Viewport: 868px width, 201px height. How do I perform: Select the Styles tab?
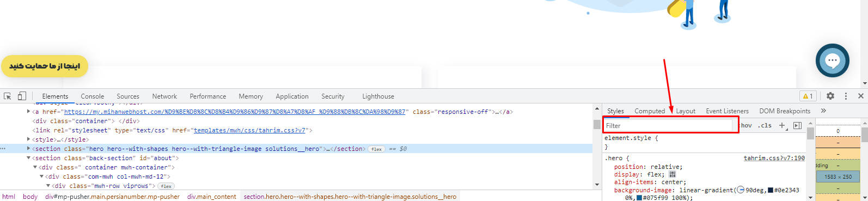[615, 111]
